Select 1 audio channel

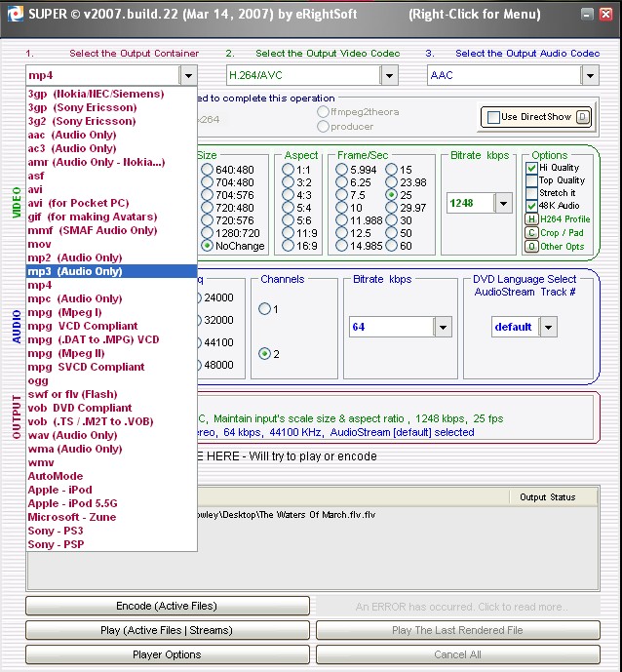265,308
